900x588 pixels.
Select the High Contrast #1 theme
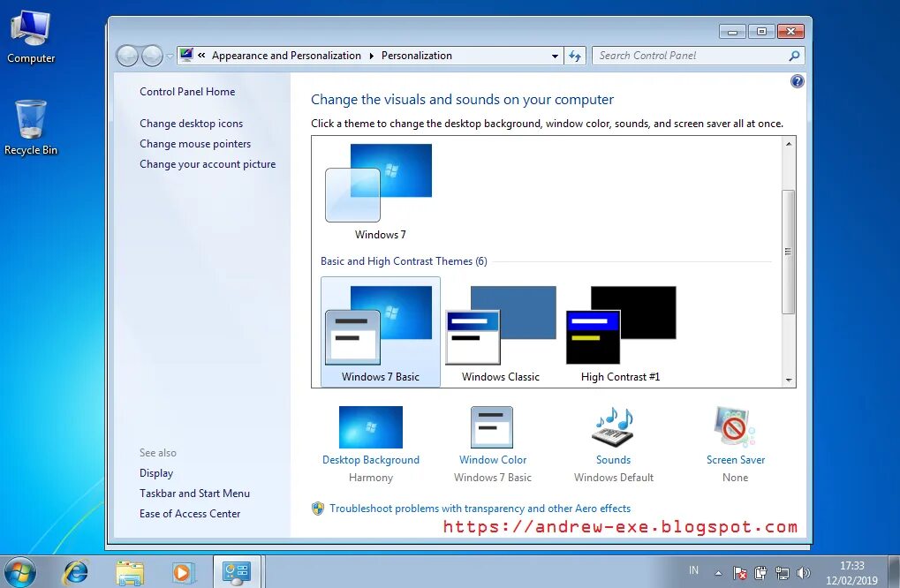click(x=621, y=334)
